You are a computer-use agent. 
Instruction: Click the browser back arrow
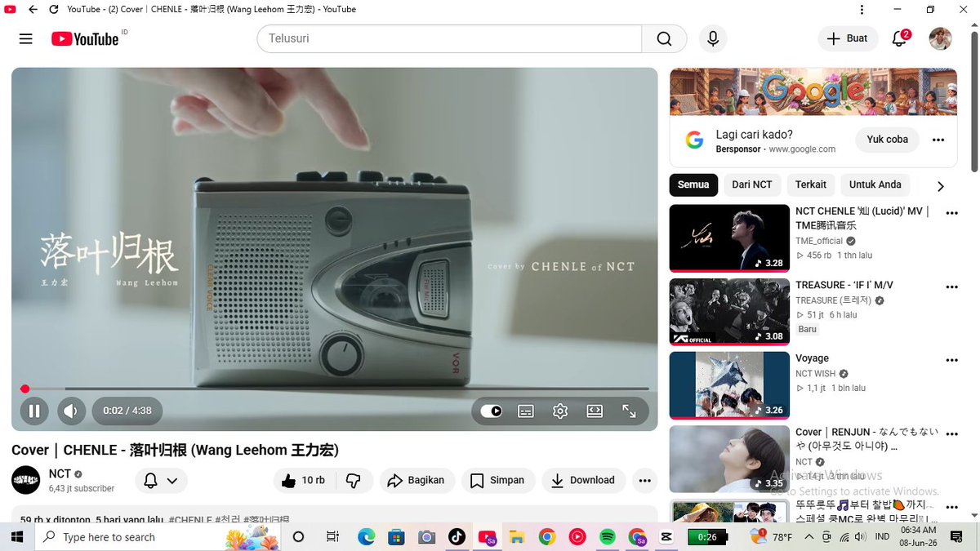click(33, 9)
